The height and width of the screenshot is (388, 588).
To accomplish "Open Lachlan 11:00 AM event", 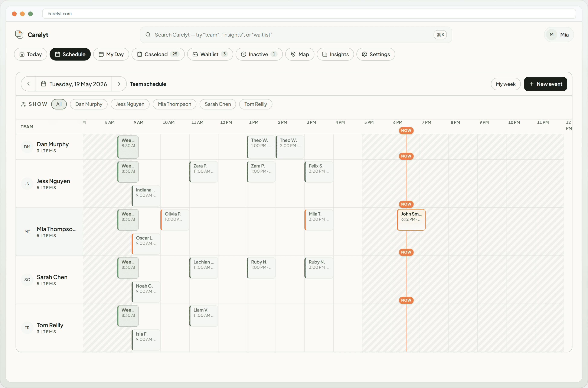I will (x=203, y=268).
